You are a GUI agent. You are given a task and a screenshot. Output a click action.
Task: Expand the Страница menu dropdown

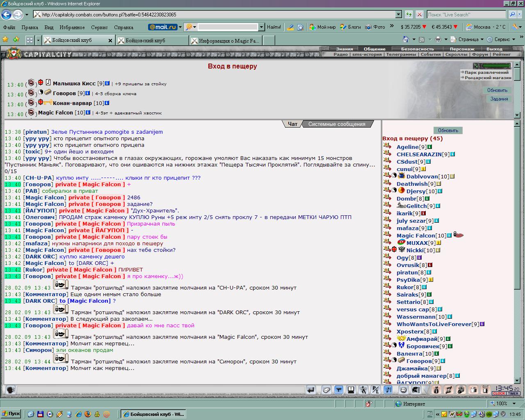point(482,39)
